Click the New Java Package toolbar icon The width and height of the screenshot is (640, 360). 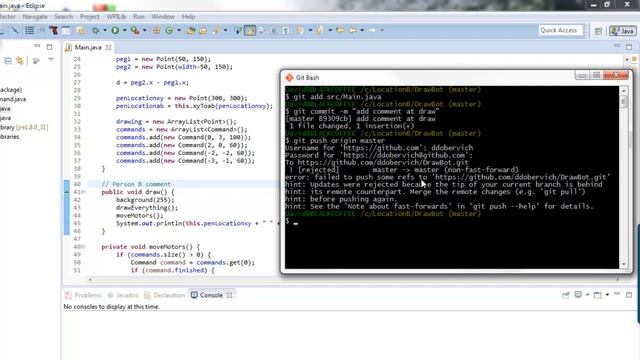coord(156,30)
